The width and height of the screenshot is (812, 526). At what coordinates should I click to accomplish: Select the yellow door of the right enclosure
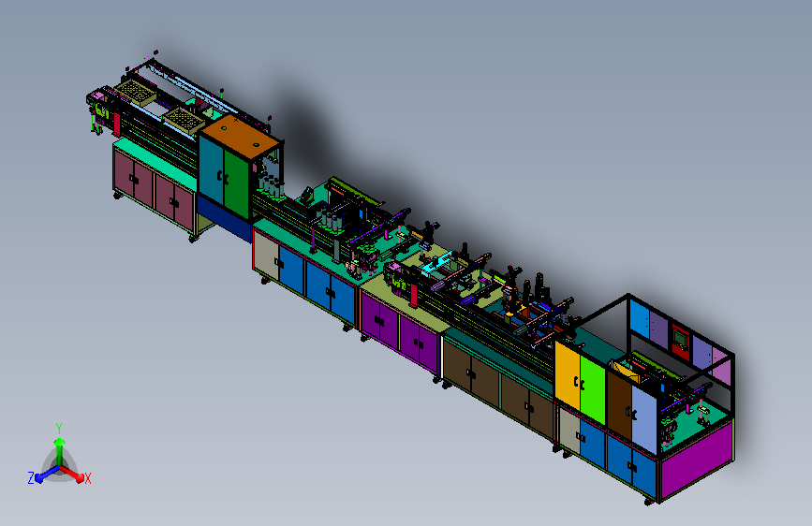568,377
